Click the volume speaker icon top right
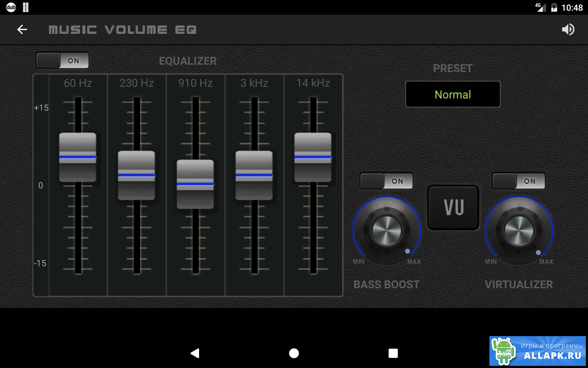This screenshot has height=368, width=588. tap(568, 29)
